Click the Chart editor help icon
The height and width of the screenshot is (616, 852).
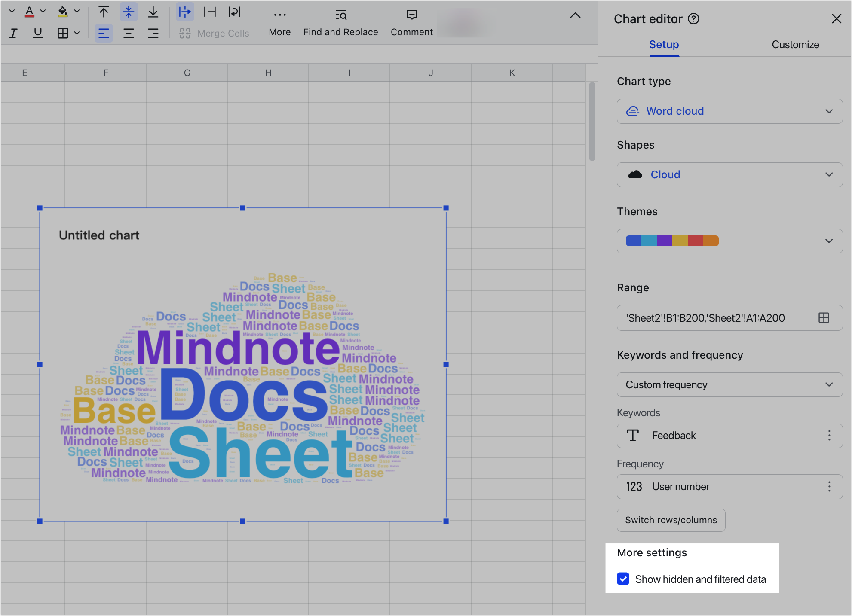pos(694,19)
